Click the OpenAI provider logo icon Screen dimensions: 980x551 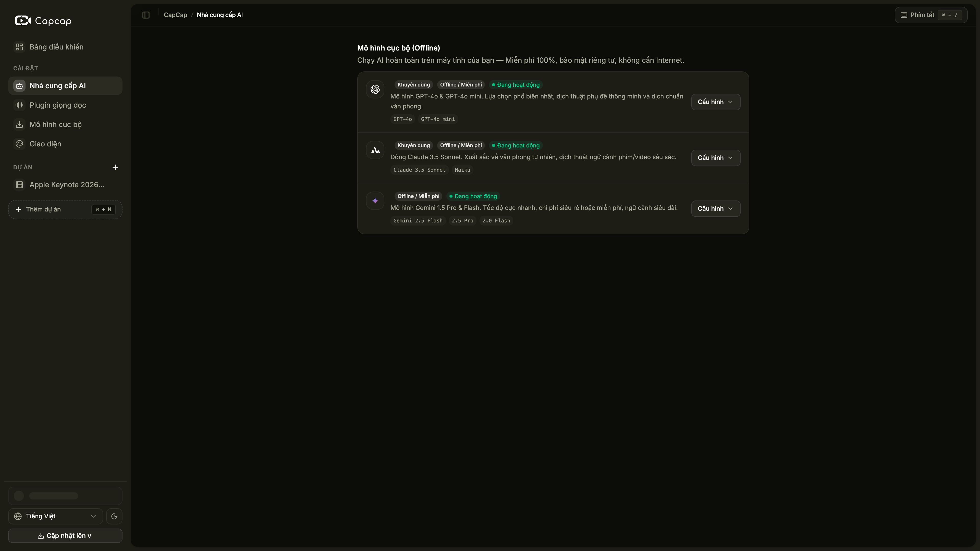[375, 89]
